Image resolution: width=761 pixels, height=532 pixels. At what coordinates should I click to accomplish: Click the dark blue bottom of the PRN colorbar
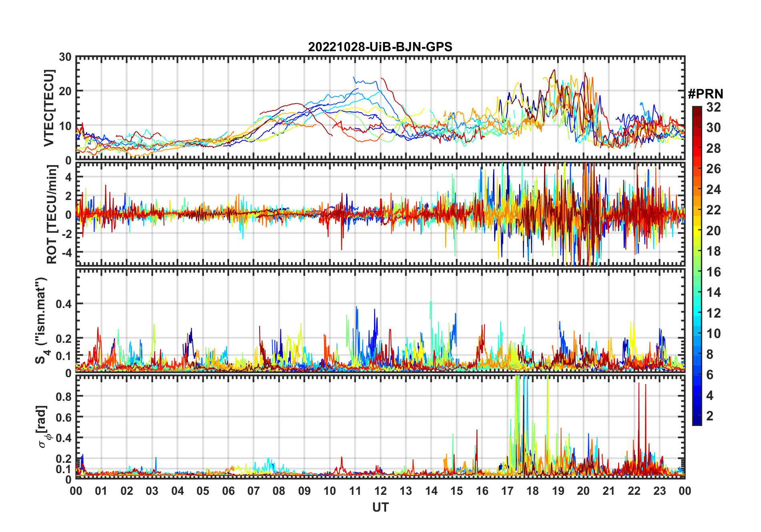(697, 422)
